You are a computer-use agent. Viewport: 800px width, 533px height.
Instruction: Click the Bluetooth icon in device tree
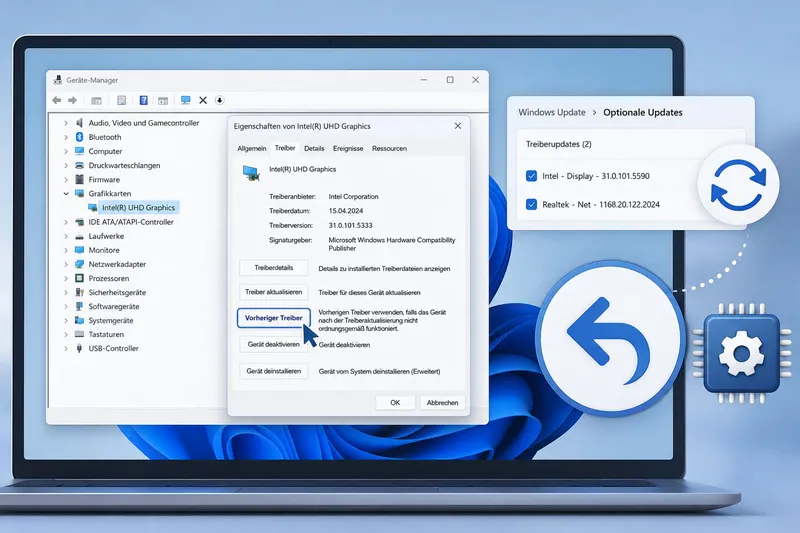(79, 137)
